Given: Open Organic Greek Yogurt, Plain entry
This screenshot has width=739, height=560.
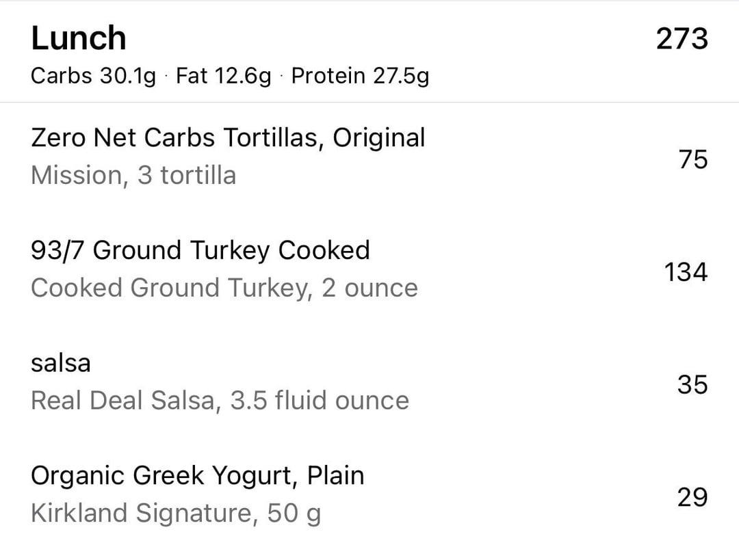Looking at the screenshot, I should tap(369, 496).
